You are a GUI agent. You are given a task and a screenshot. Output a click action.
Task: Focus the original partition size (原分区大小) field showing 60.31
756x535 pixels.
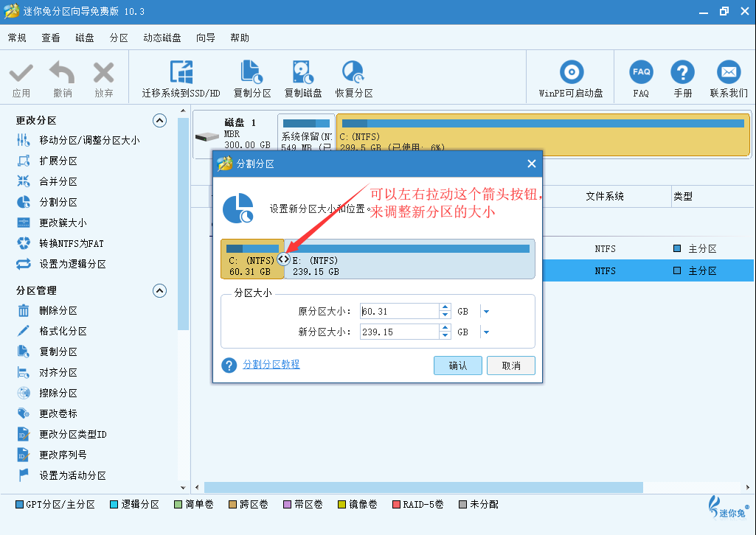point(399,312)
